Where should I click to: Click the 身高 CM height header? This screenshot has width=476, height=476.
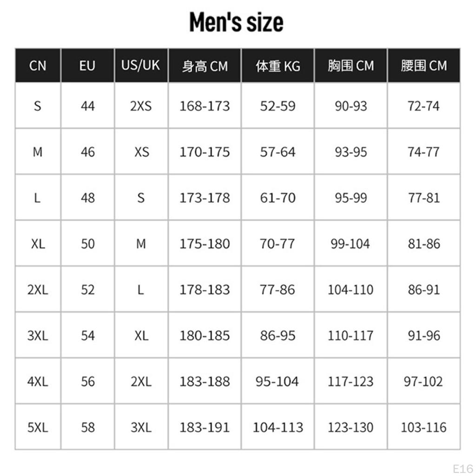click(x=205, y=66)
